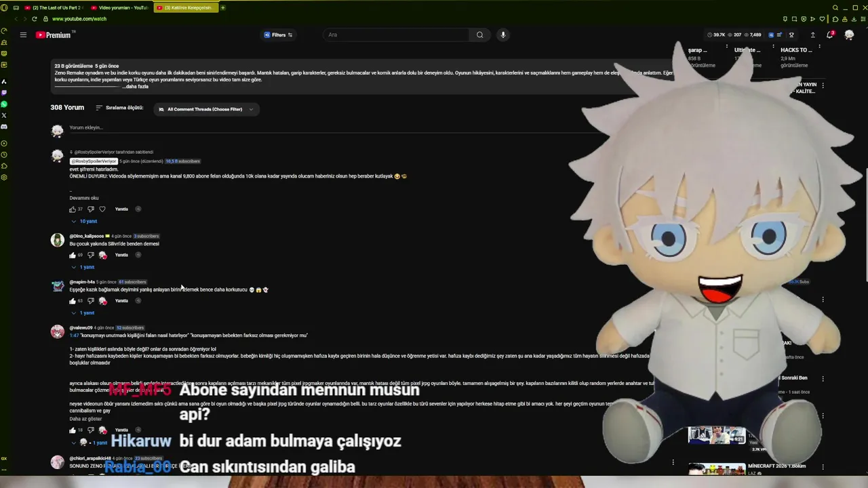
Task: Switch to 'The Last of Us Part 2' tab
Action: tap(54, 7)
